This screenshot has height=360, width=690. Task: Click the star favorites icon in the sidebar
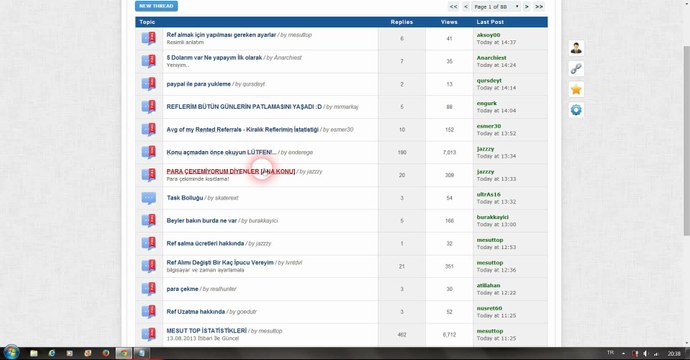pyautogui.click(x=576, y=89)
